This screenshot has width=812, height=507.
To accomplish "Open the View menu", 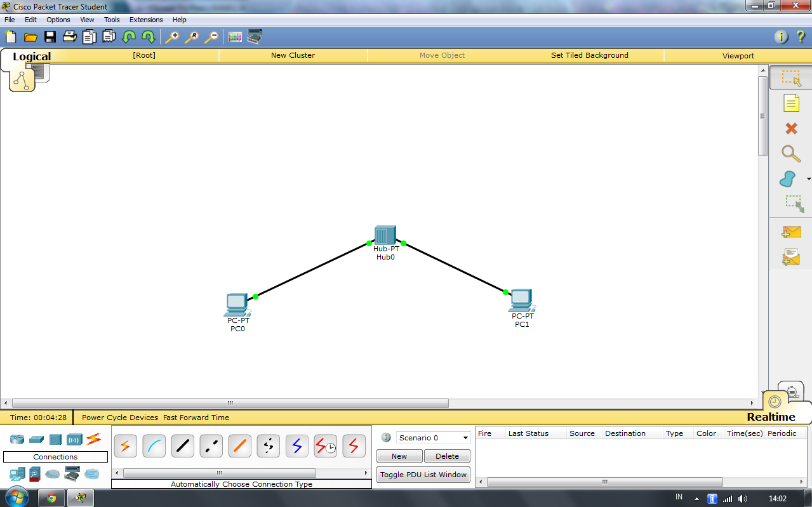I will click(87, 20).
